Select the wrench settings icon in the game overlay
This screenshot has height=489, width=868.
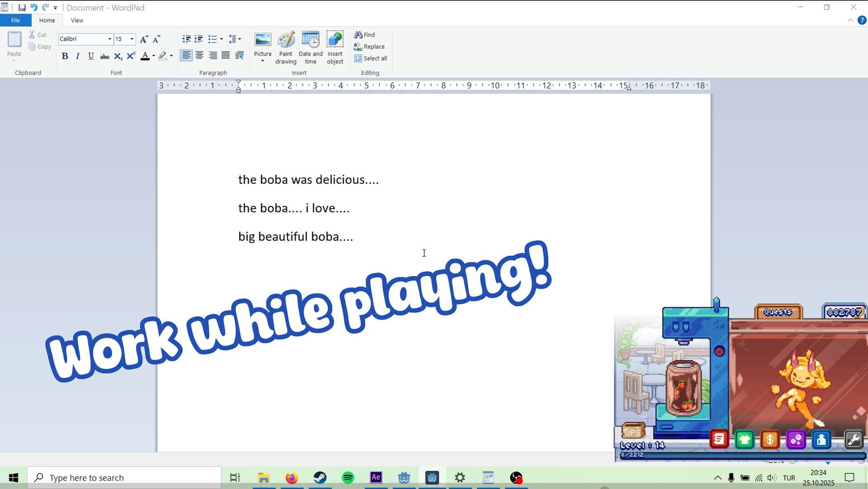pos(853,438)
